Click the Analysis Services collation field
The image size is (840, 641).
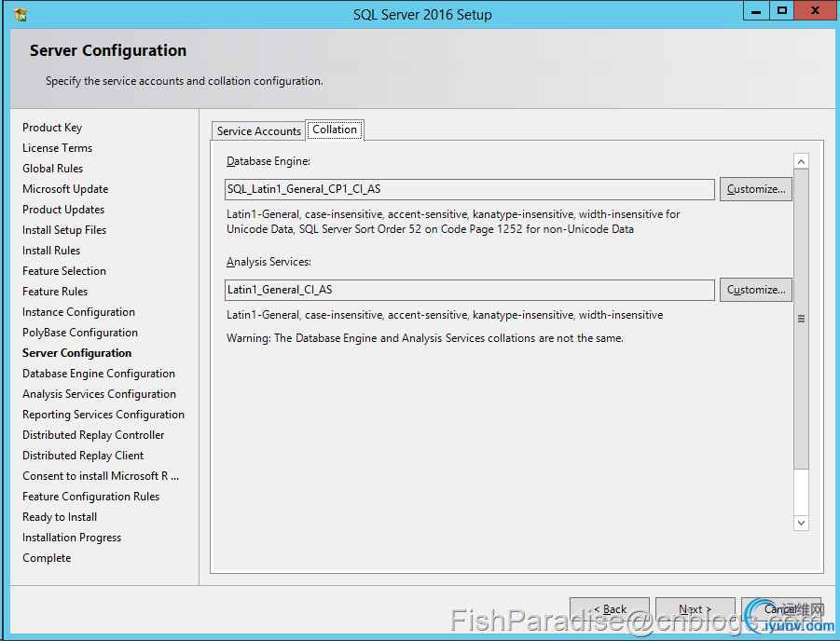click(x=470, y=290)
